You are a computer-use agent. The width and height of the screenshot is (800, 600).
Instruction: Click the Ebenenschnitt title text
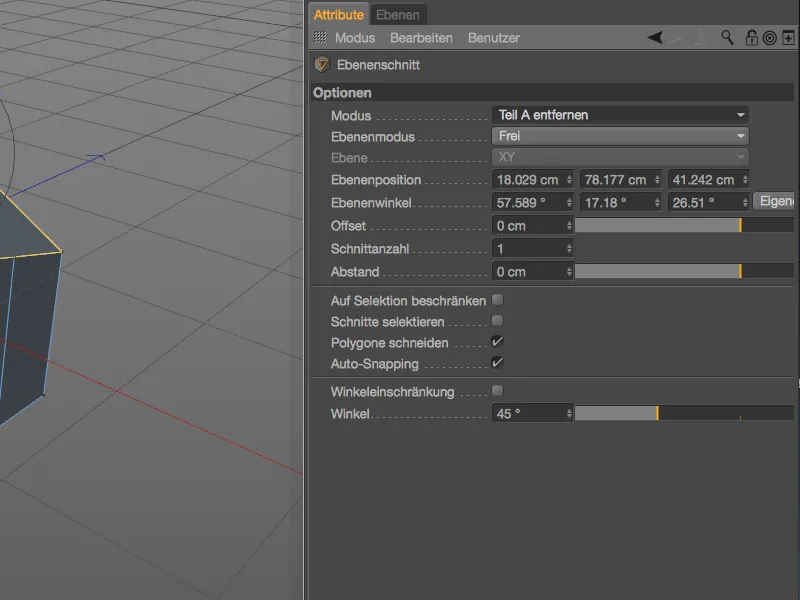pyautogui.click(x=379, y=65)
